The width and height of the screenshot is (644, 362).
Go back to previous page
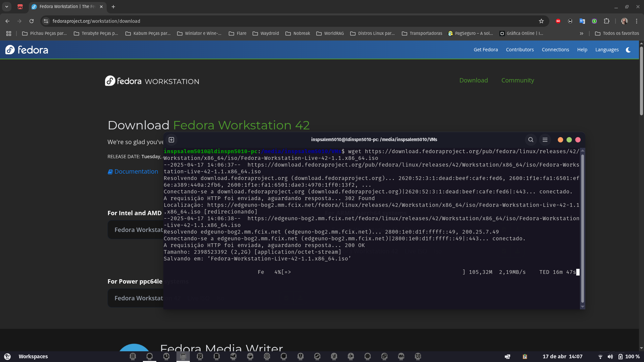7,21
